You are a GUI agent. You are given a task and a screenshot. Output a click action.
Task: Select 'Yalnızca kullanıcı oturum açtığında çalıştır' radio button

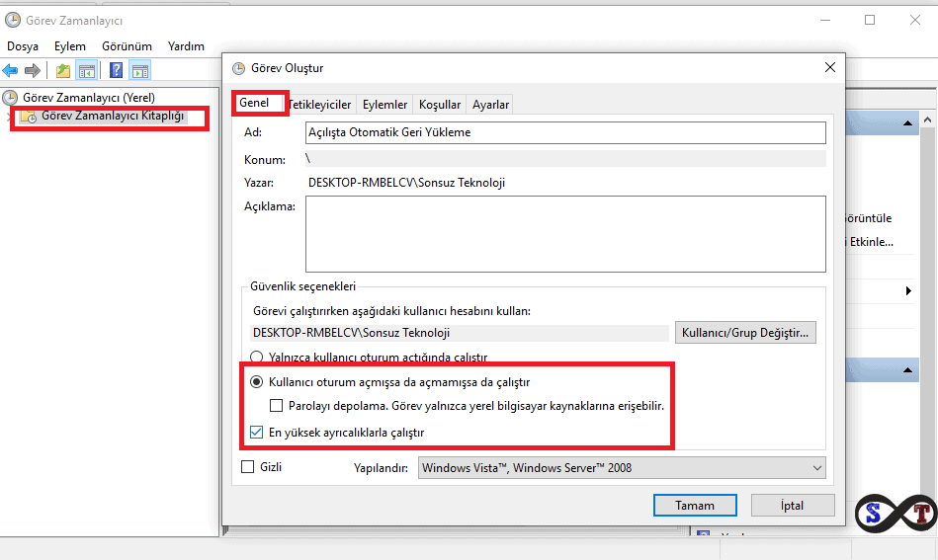click(x=256, y=357)
